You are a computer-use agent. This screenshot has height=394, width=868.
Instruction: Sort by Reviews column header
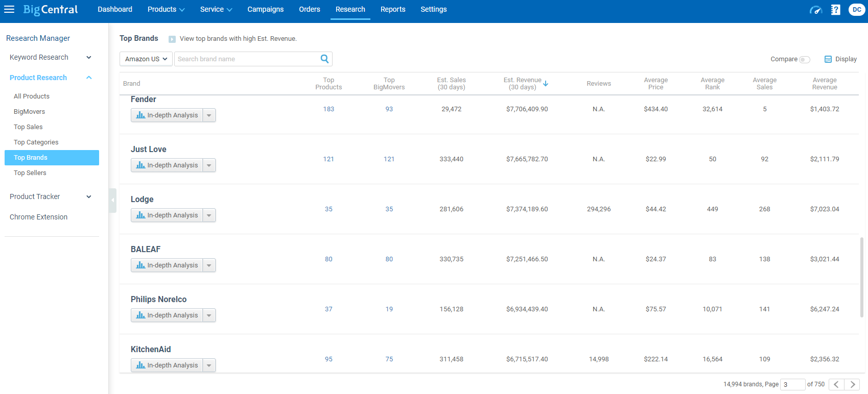[599, 84]
